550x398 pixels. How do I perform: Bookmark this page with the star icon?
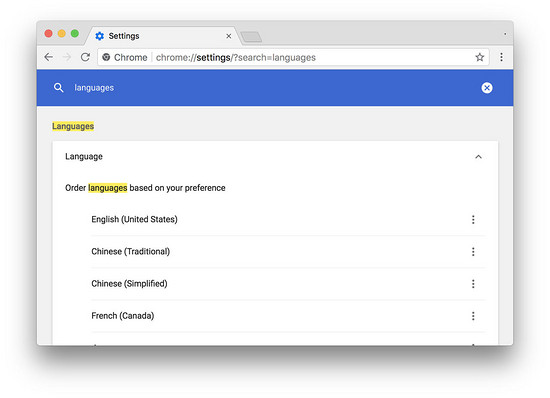coord(479,57)
